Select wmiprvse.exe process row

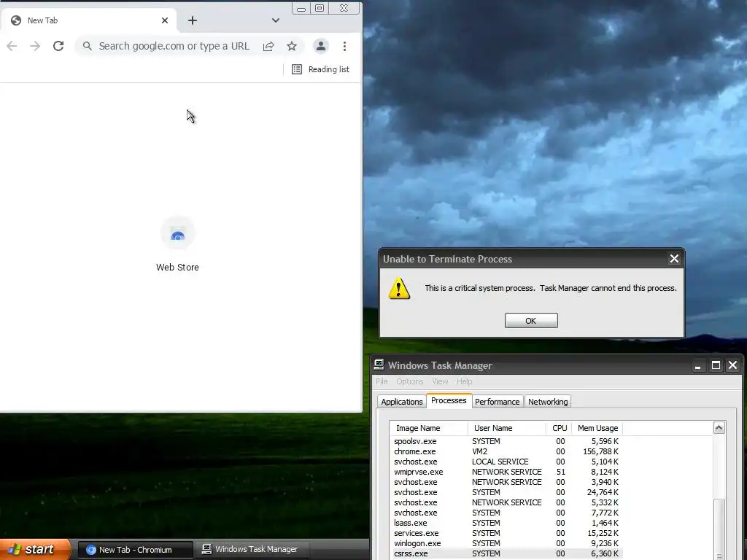[x=506, y=472]
